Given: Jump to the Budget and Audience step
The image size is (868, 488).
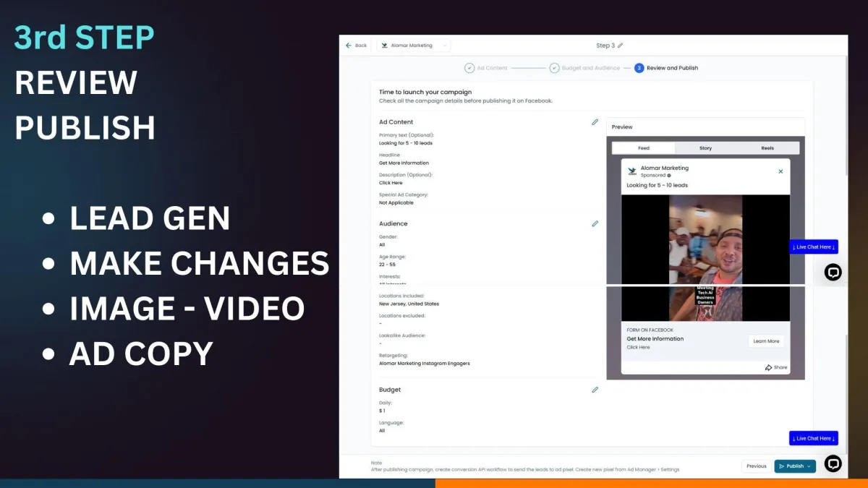Looking at the screenshot, I should coord(584,68).
